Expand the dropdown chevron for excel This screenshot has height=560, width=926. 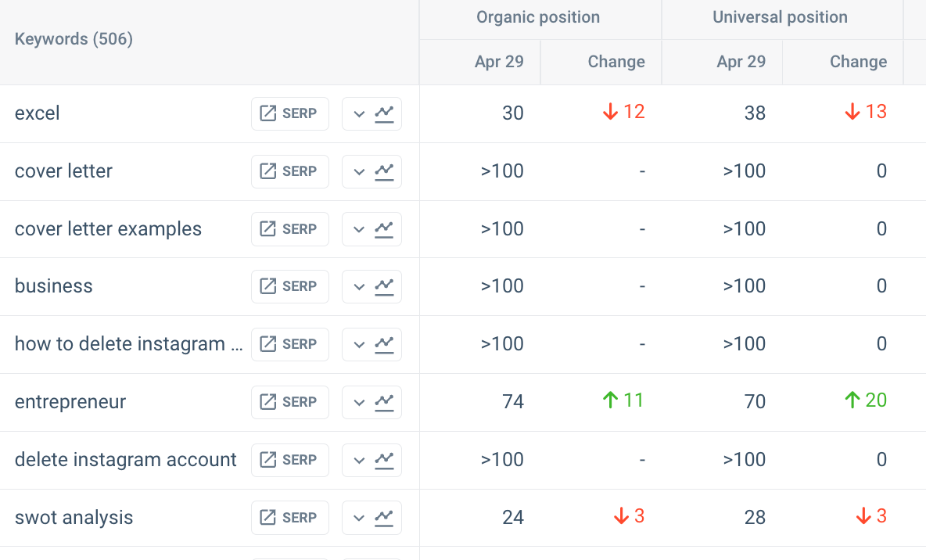359,113
